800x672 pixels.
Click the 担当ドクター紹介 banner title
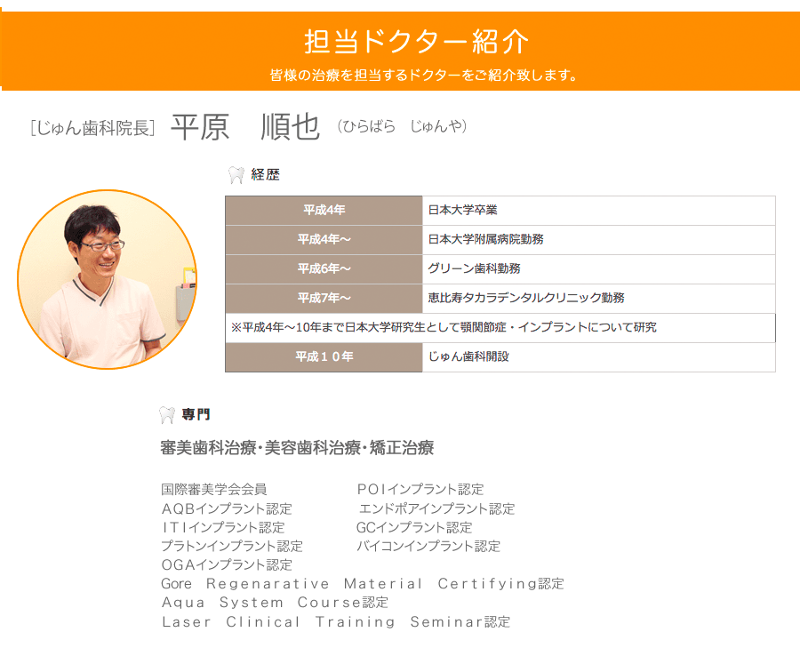coord(416,41)
